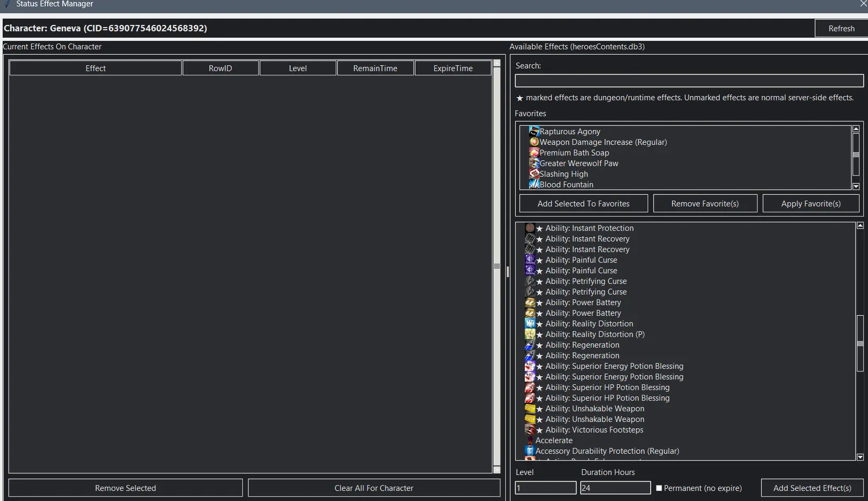Click the Accessory Durability Protection (Regular) icon

[530, 451]
